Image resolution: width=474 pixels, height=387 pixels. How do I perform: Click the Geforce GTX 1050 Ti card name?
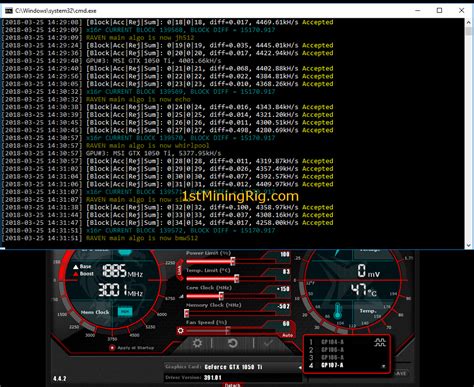point(233,367)
